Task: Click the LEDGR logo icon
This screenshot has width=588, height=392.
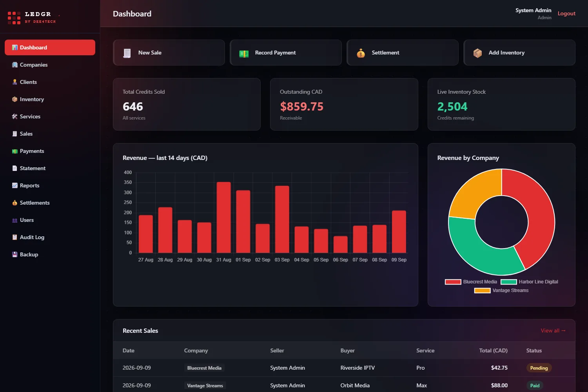Action: (x=14, y=18)
